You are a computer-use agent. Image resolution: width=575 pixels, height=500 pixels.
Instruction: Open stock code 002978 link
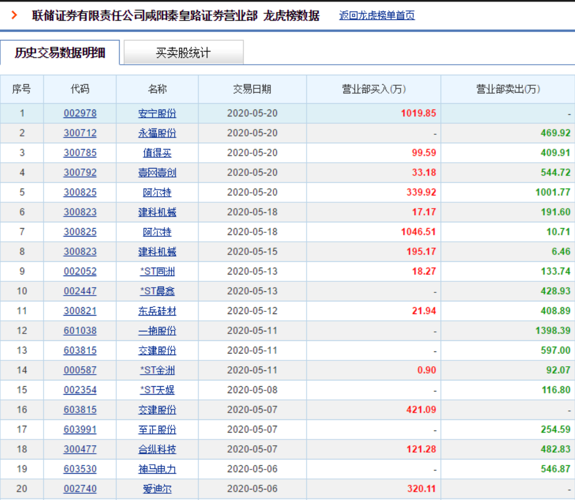click(x=80, y=113)
